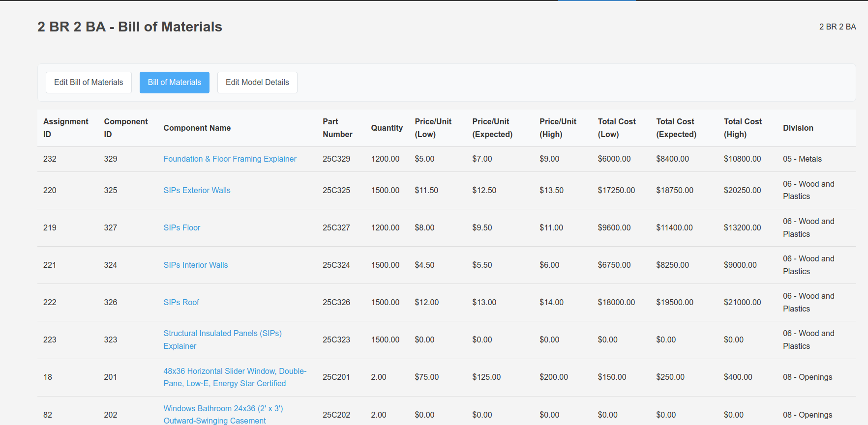Click part number 25C202
This screenshot has height=425, width=868.
(x=336, y=415)
